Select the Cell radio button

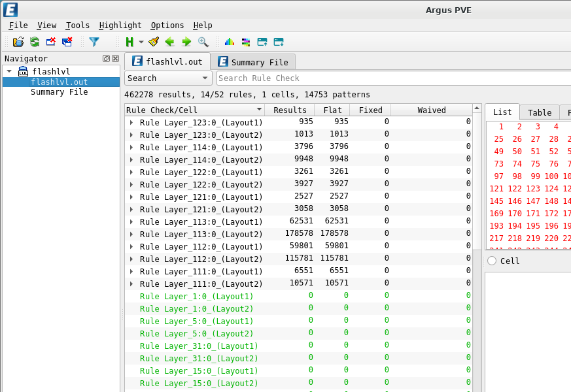(x=492, y=261)
